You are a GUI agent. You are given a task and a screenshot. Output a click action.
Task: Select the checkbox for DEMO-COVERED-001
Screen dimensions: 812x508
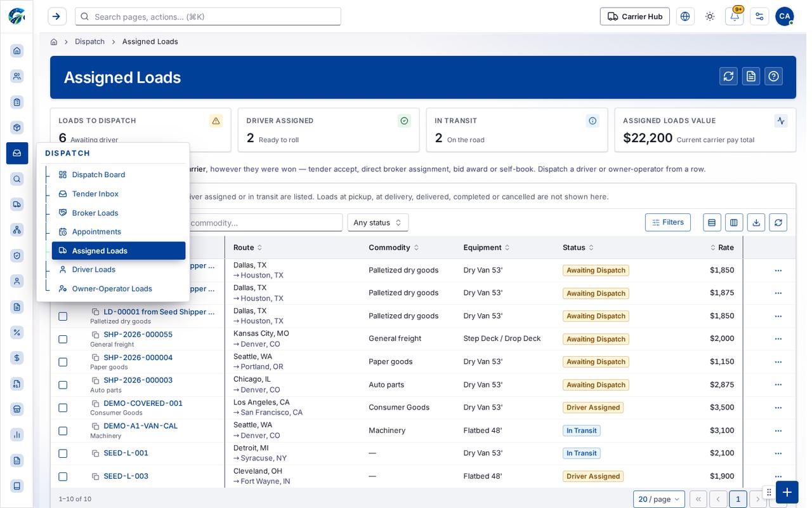pos(63,408)
